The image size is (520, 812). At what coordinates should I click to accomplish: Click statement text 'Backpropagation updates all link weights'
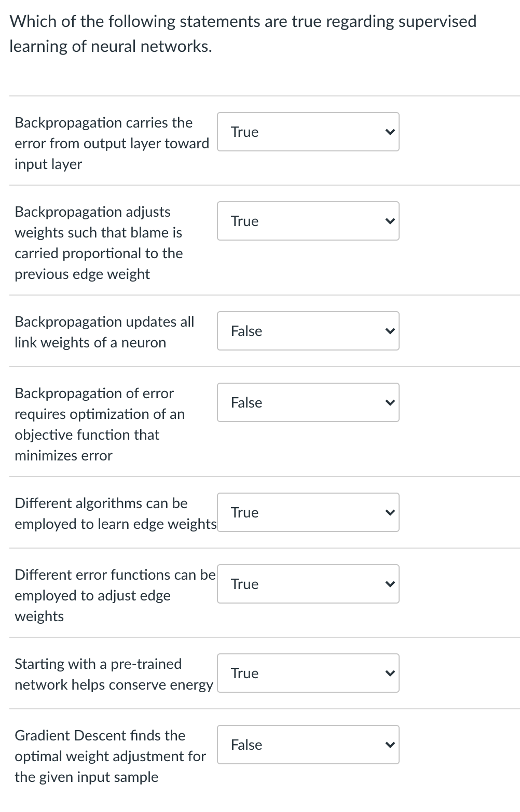[x=104, y=332]
